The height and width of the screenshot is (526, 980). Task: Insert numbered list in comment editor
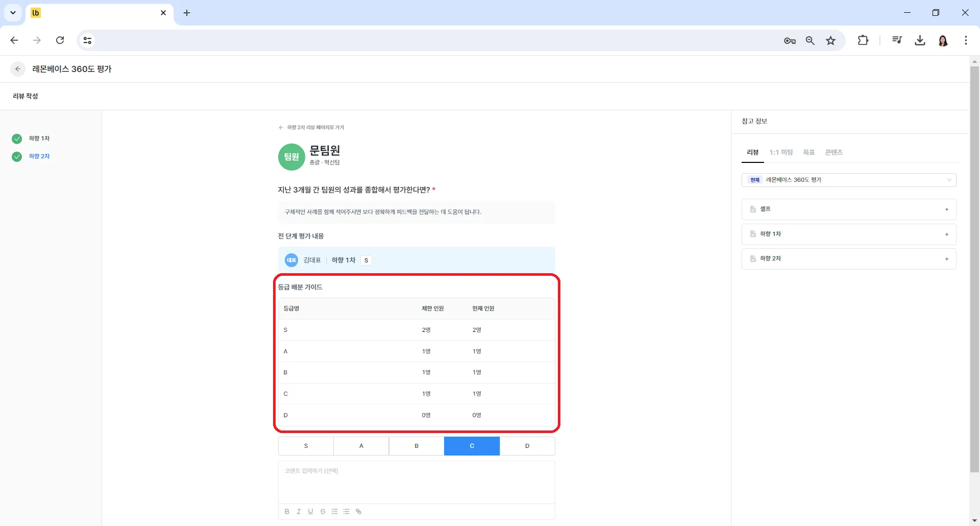click(335, 511)
